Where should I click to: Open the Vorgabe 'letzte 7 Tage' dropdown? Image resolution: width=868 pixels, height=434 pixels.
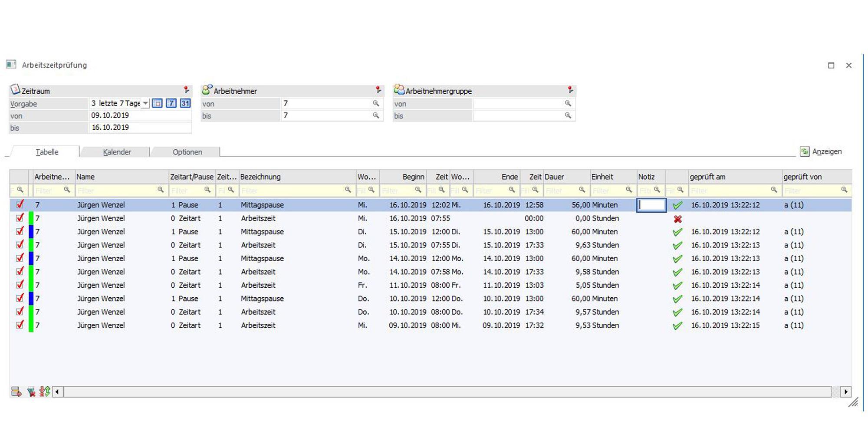click(x=145, y=103)
